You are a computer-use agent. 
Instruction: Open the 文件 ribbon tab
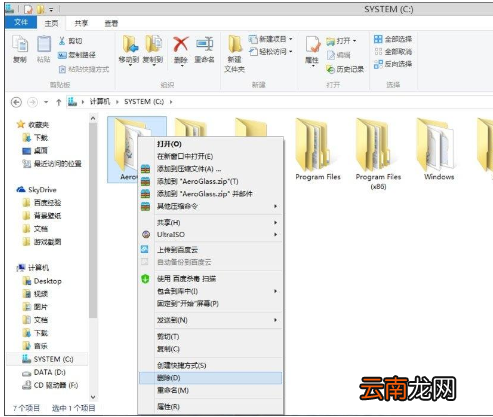21,22
